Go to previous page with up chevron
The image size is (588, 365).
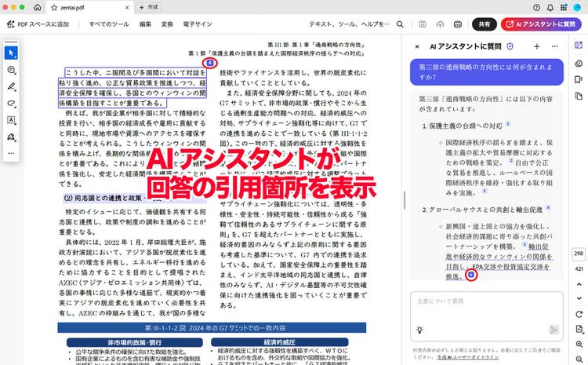point(579,284)
